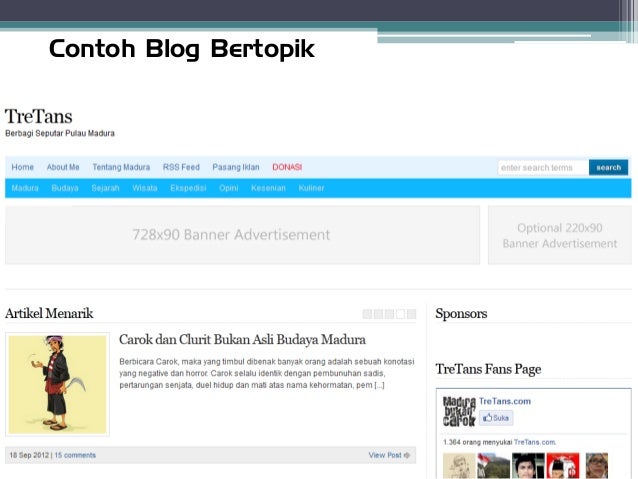Select the third Artikel Menarik slider dot
638x479 pixels.
tap(389, 314)
